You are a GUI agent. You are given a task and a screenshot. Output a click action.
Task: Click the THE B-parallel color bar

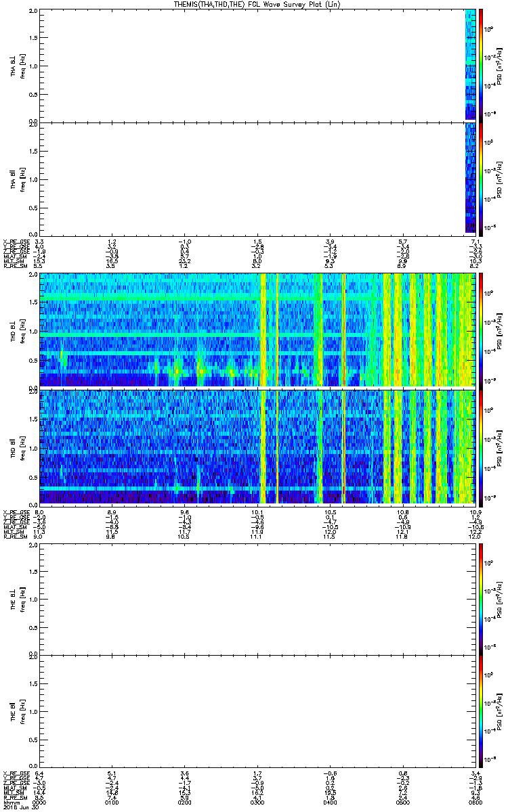(x=481, y=710)
